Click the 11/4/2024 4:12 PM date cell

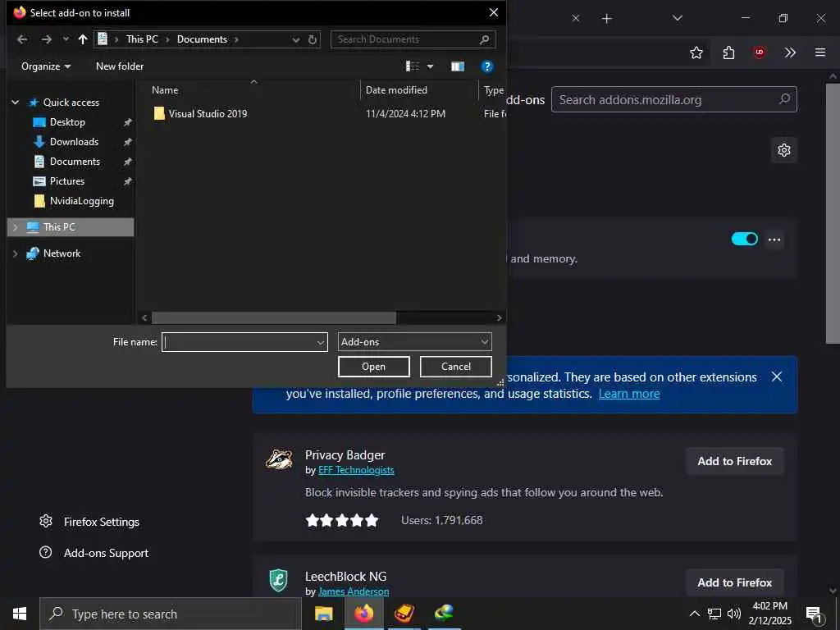click(x=405, y=113)
